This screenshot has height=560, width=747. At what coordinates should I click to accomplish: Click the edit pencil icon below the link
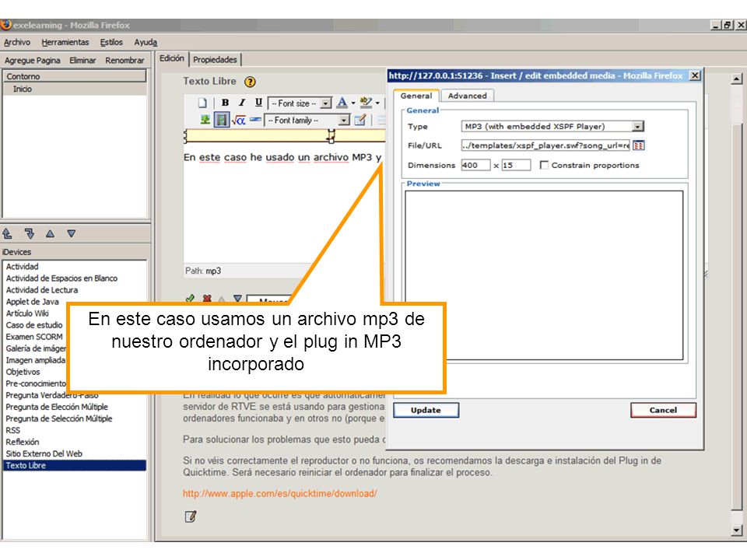(191, 516)
